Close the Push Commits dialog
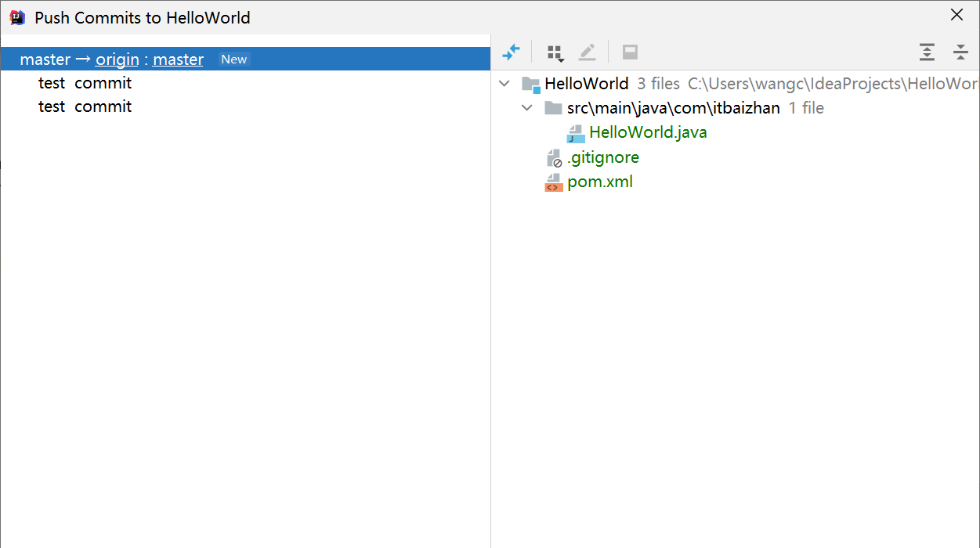Screen dimensions: 980x548 click(x=956, y=15)
